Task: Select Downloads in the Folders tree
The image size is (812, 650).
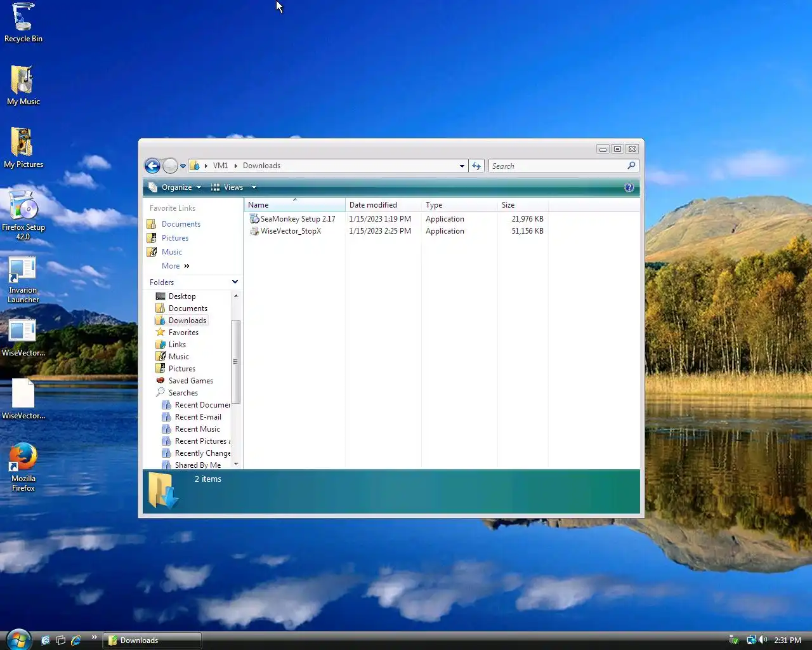Action: [187, 321]
